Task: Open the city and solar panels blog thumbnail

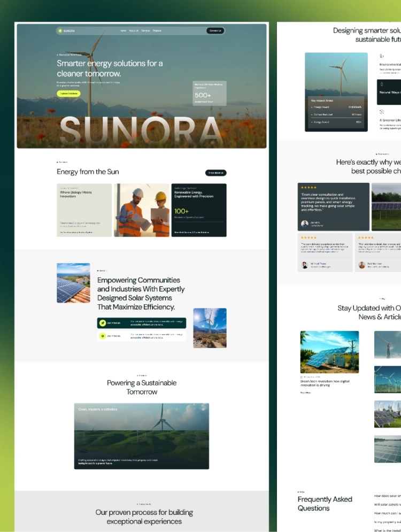Action: click(388, 414)
